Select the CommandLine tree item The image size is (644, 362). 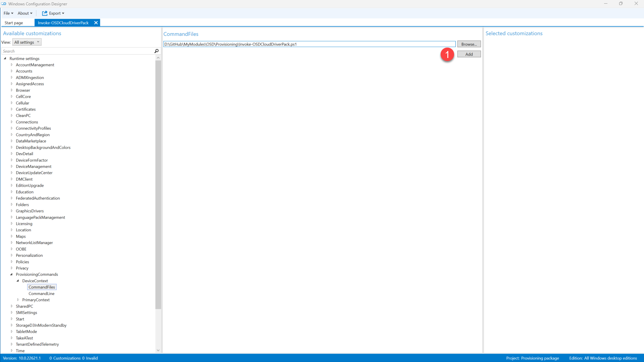pyautogui.click(x=41, y=293)
